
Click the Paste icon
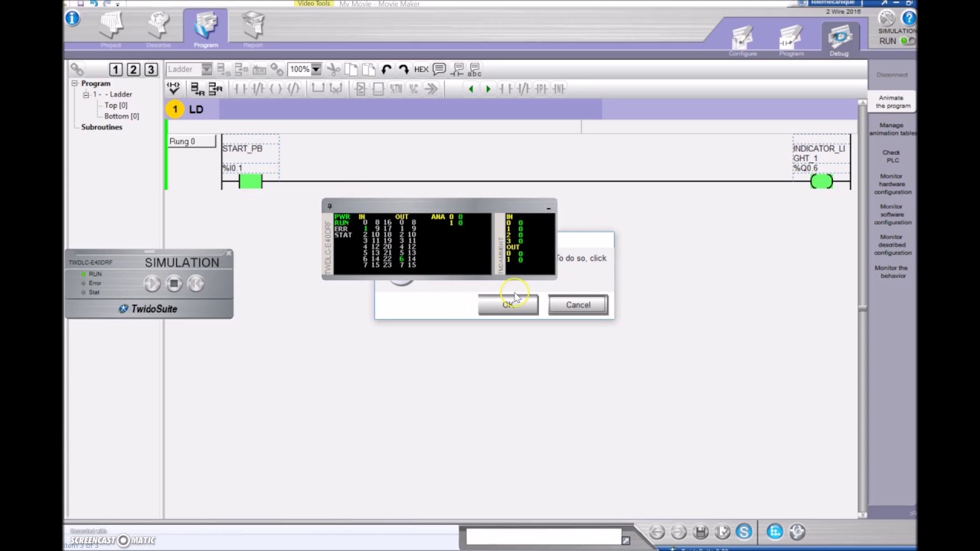click(x=367, y=70)
